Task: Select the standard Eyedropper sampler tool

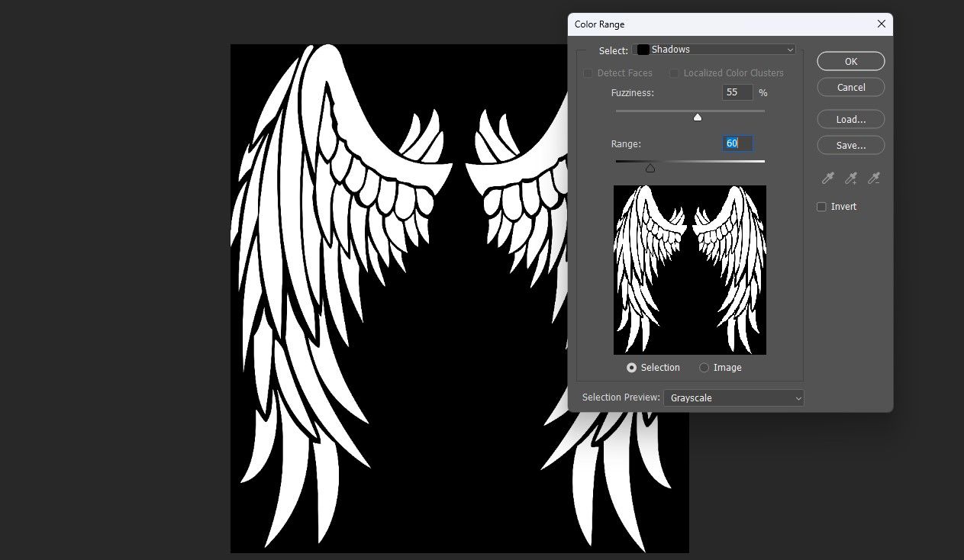Action: point(827,178)
